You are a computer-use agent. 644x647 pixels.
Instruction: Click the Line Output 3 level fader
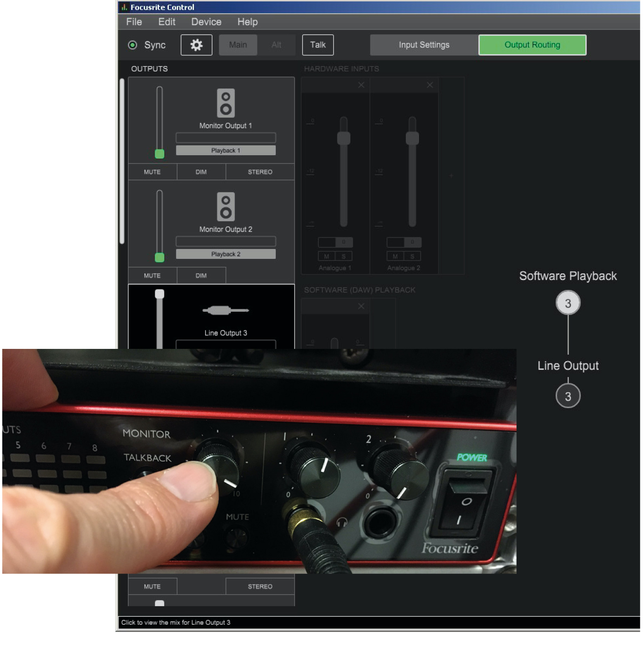pos(159,294)
